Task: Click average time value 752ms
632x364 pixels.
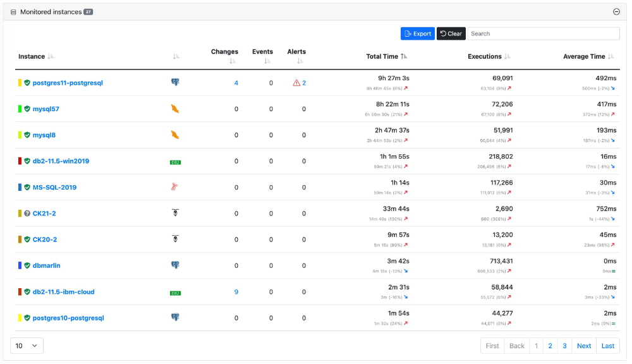Action: point(606,209)
